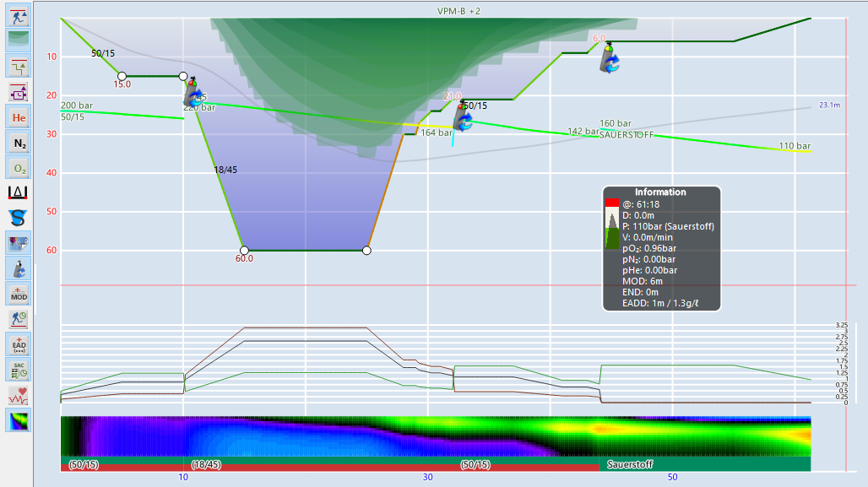Toggle the runner/ascent rate icon
The height and width of the screenshot is (487, 868).
point(17,321)
